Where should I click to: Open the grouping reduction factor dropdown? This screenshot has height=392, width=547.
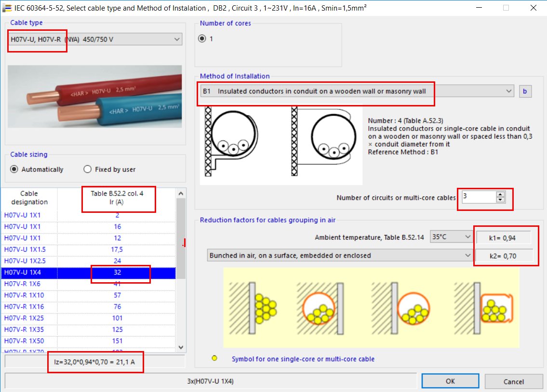(465, 255)
